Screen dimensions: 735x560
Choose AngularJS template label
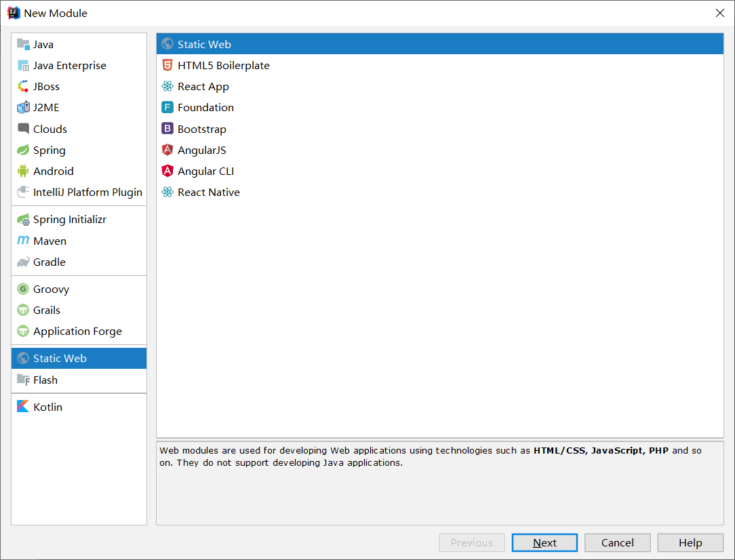tap(201, 151)
